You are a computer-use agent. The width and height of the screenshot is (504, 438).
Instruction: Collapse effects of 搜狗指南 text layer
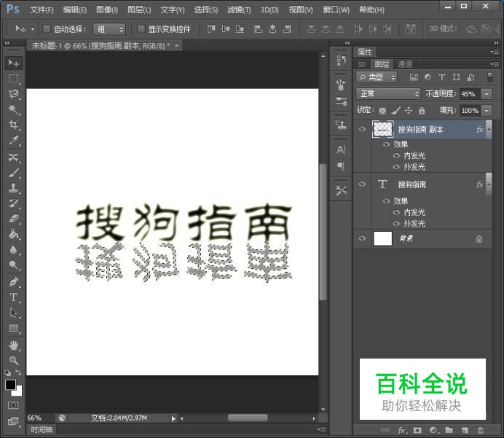(x=489, y=184)
